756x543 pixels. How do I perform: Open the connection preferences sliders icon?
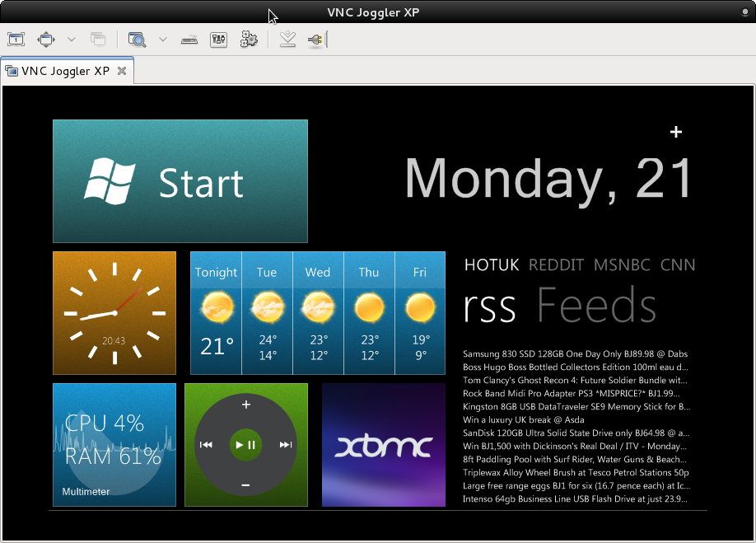219,40
